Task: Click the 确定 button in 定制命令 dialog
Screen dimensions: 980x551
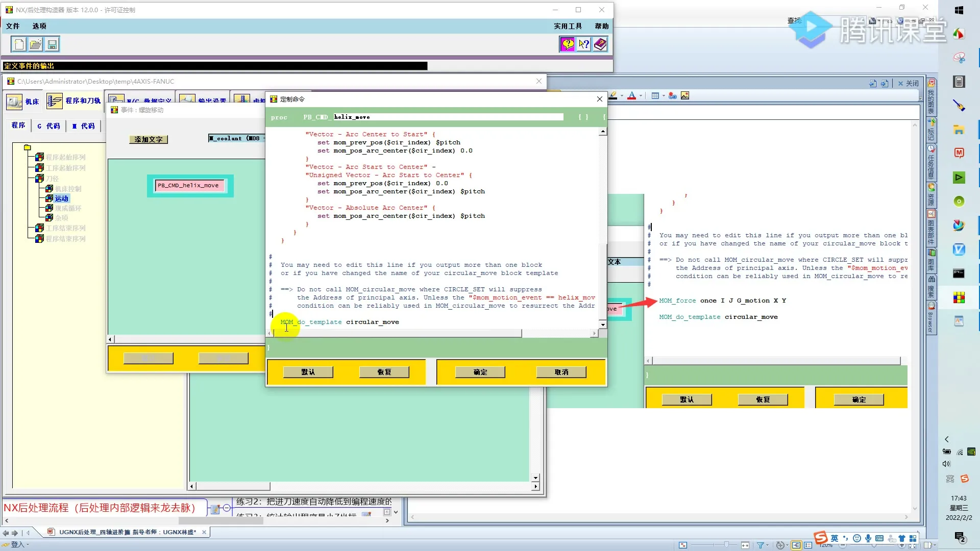Action: pos(480,372)
